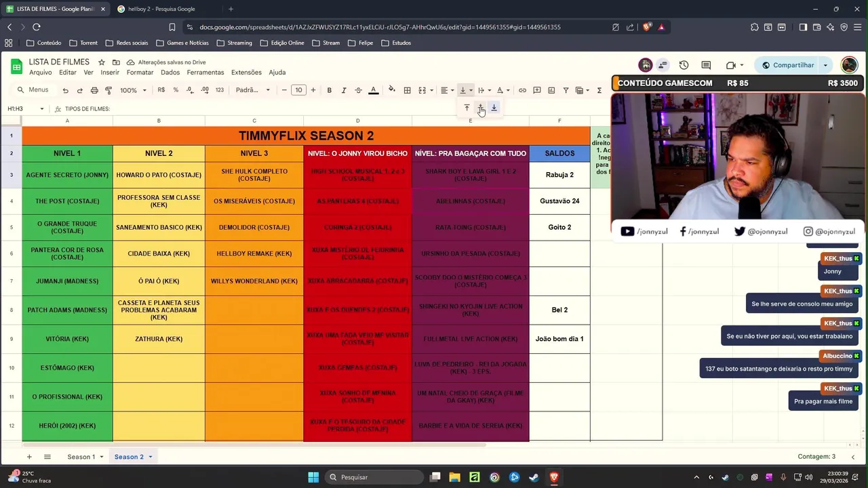Open the Brave extensions puzzle icon

click(x=754, y=27)
